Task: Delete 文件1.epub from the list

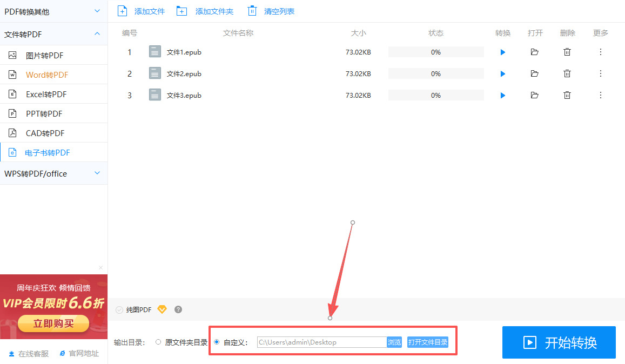Action: [x=567, y=52]
